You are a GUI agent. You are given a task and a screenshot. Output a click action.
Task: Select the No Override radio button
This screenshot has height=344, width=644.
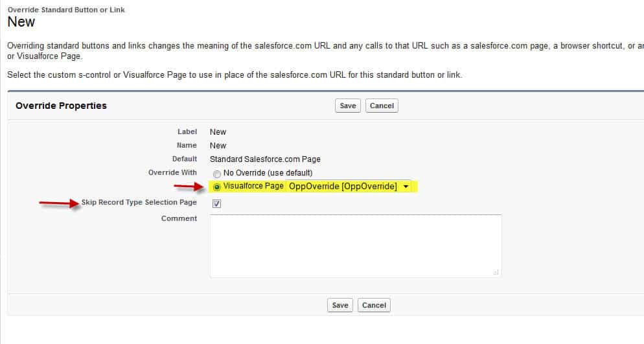216,174
